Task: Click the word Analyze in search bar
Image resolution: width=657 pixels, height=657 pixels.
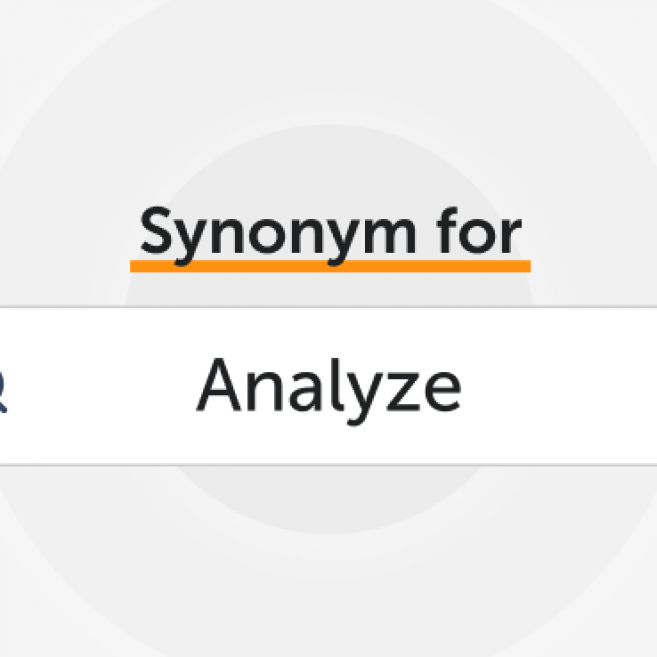Action: tap(329, 386)
